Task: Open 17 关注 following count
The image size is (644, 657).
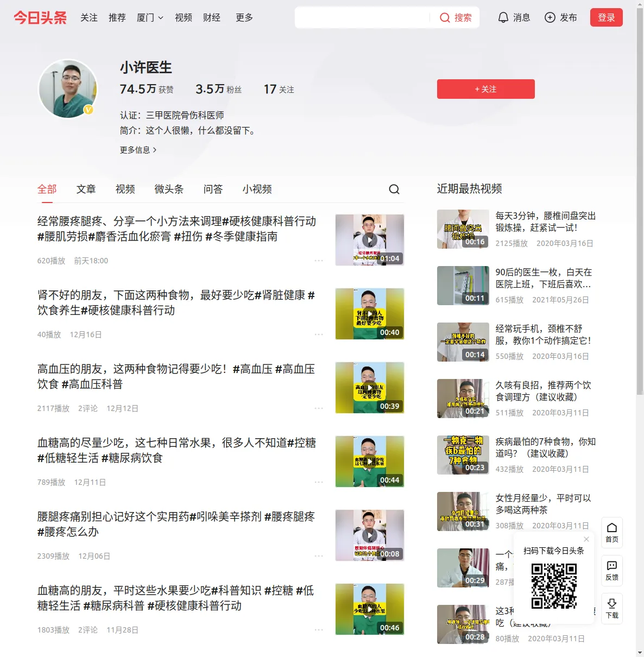Action: (x=279, y=89)
